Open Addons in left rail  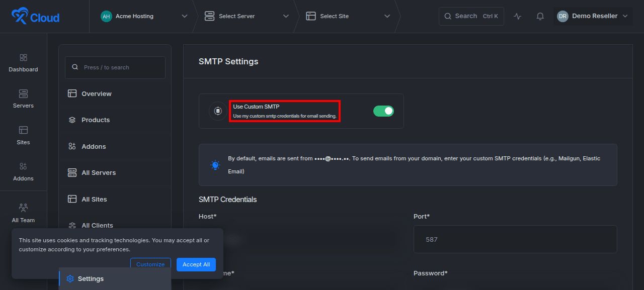point(23,172)
